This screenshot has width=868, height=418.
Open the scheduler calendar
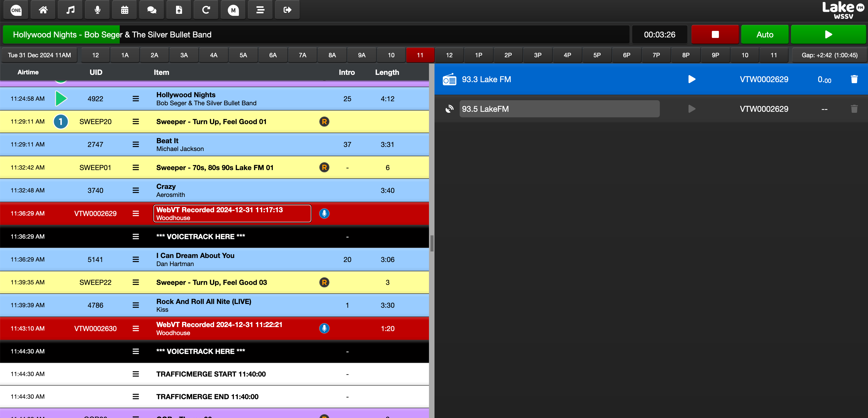tap(124, 10)
